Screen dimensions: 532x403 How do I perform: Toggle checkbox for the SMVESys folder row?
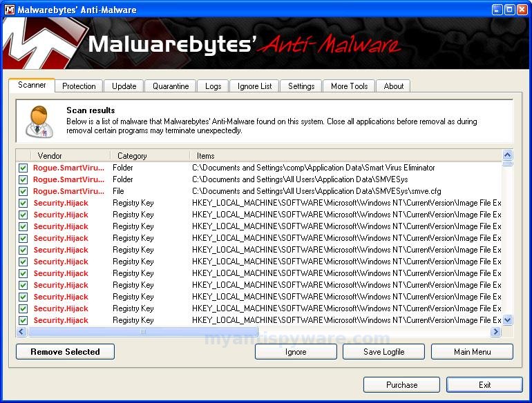[x=23, y=179]
